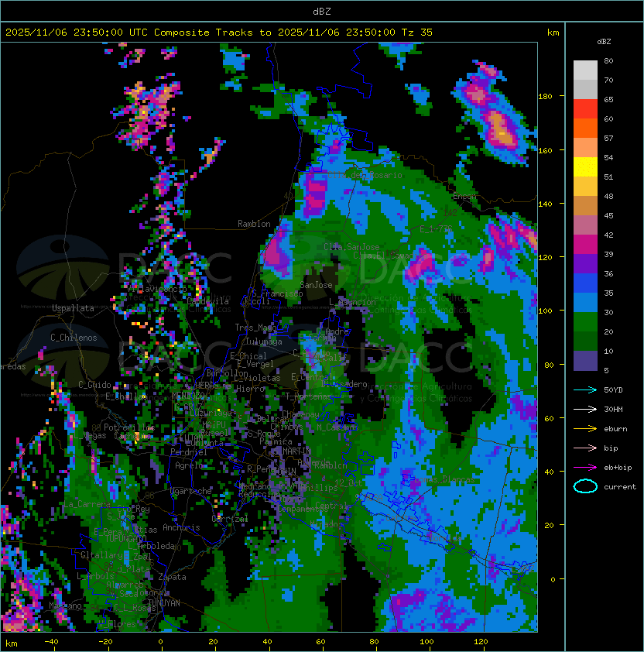Click the Carrizal place label
644x652 pixels.
(230, 519)
